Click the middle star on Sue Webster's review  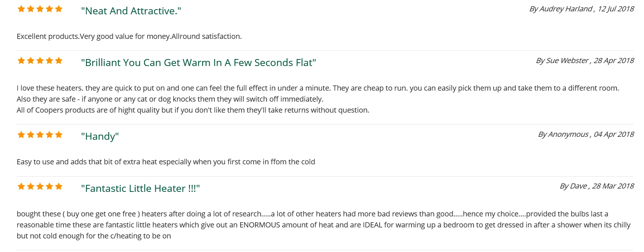tap(40, 61)
